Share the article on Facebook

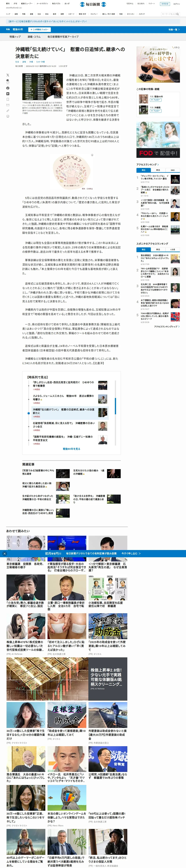8,88
